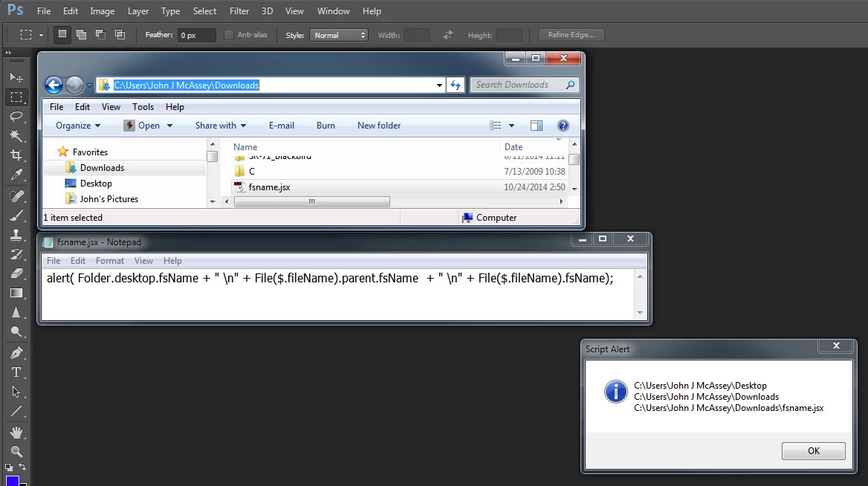Open Photoshop Filter menu
The image size is (868, 486).
(x=239, y=11)
